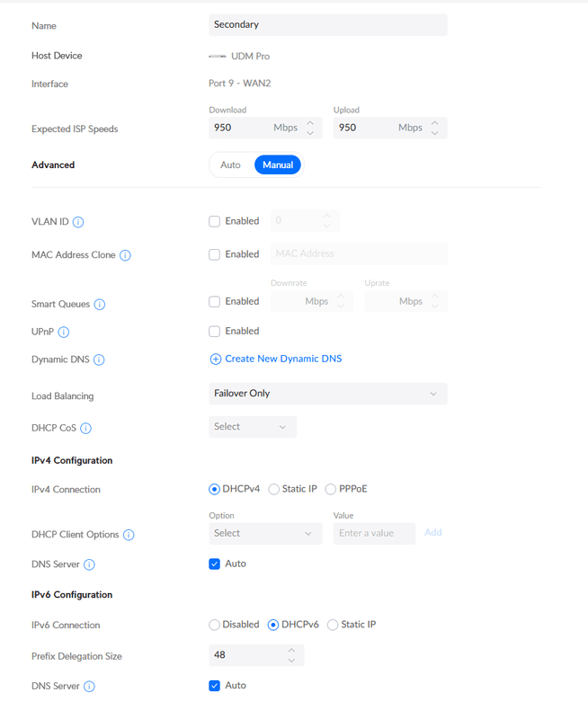The height and width of the screenshot is (719, 588).
Task: Click the Smart Queues Uprate field
Action: [405, 302]
